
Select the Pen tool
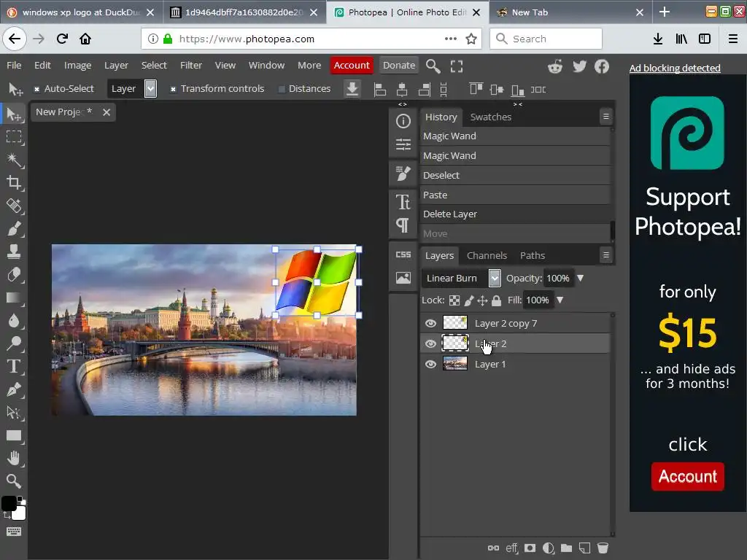14,389
